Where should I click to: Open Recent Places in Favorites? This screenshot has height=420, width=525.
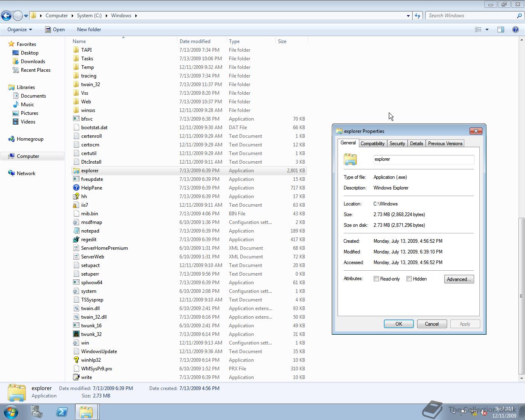pos(36,70)
